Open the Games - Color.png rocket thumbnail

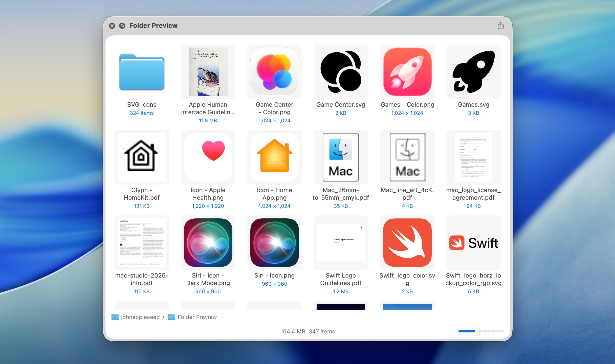[407, 72]
